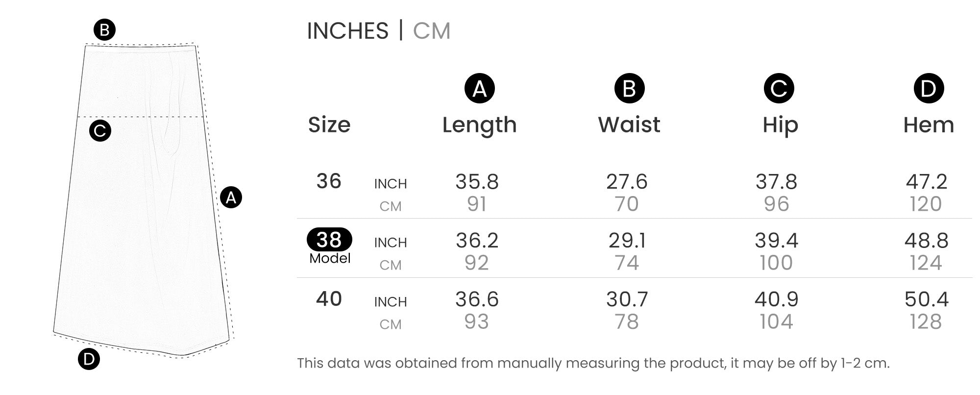The image size is (980, 395).
Task: Click the skirt outline illustration
Action: pyautogui.click(x=142, y=221)
